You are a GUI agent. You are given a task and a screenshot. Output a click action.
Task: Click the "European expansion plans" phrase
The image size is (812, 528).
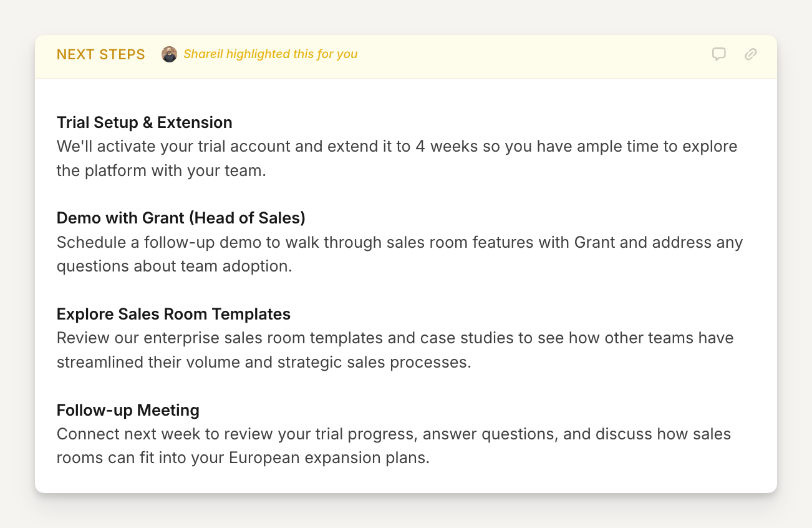pos(329,458)
